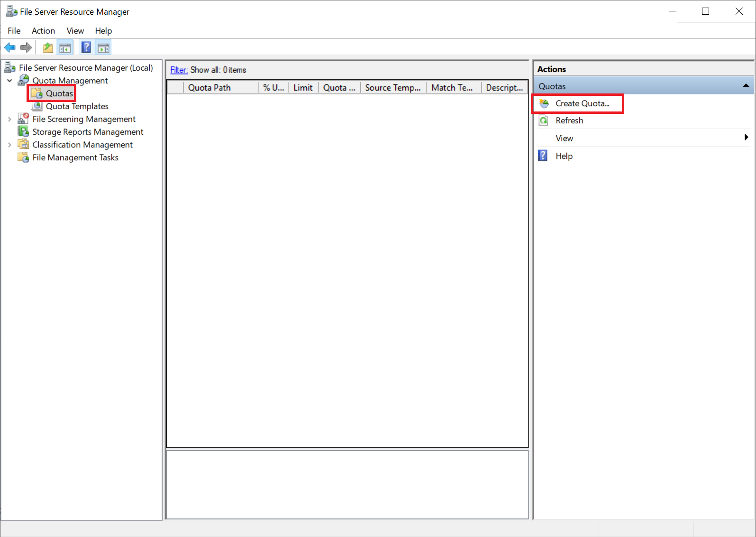
Task: Toggle the Show/Hide Console Tree icon
Action: 65,47
